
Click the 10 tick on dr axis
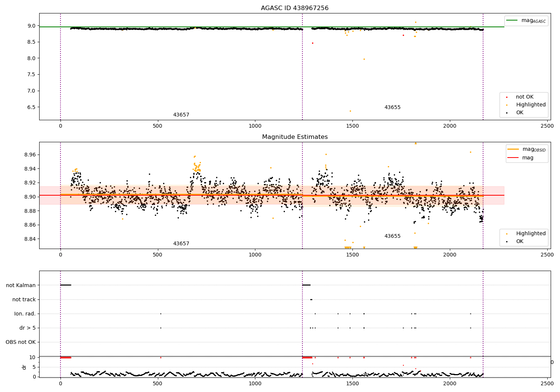click(x=33, y=357)
